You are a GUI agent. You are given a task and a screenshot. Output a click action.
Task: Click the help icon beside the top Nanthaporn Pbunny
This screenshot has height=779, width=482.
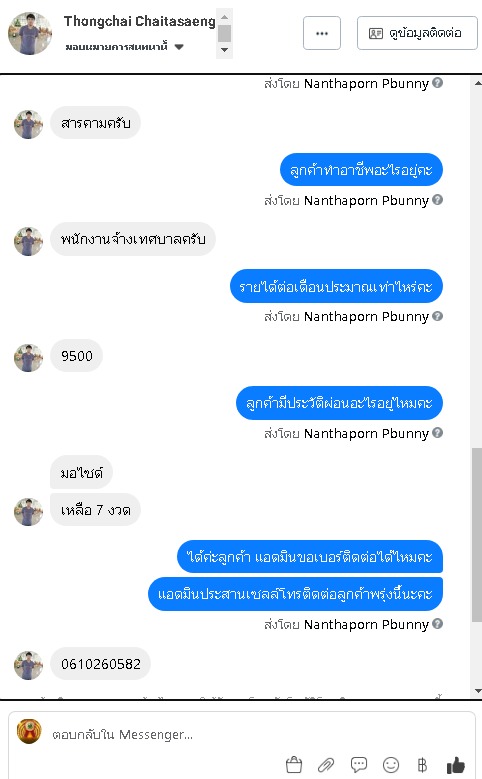tap(437, 82)
